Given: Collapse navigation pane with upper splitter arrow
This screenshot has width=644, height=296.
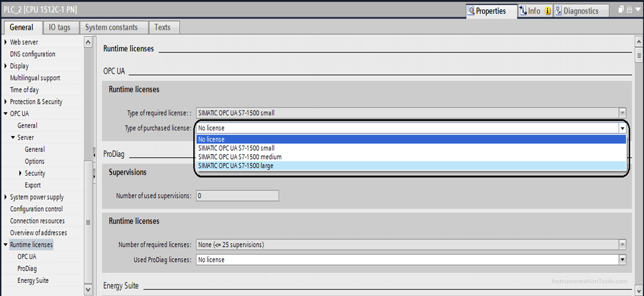Looking at the screenshot, I should (x=94, y=155).
